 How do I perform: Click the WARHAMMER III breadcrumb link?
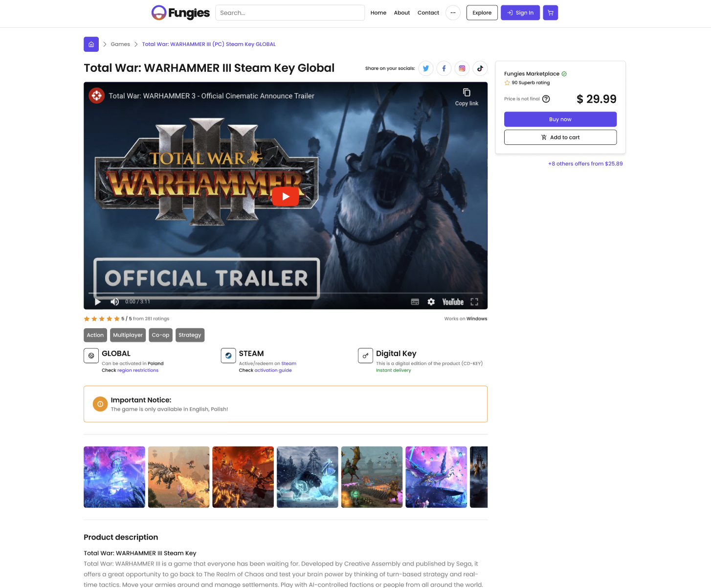209,44
